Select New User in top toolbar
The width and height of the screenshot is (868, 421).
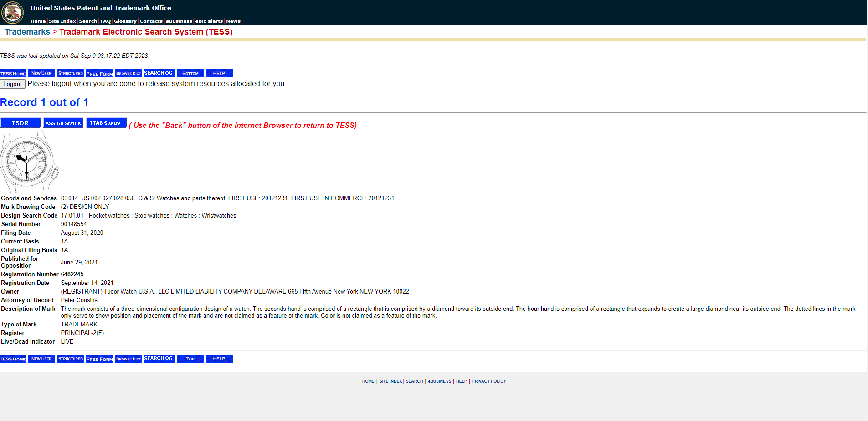pos(41,73)
